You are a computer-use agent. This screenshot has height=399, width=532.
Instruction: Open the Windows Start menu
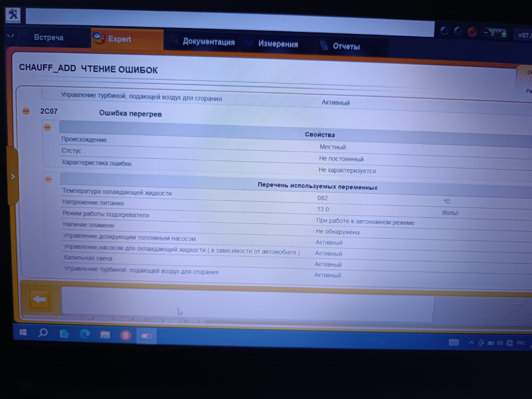[23, 332]
